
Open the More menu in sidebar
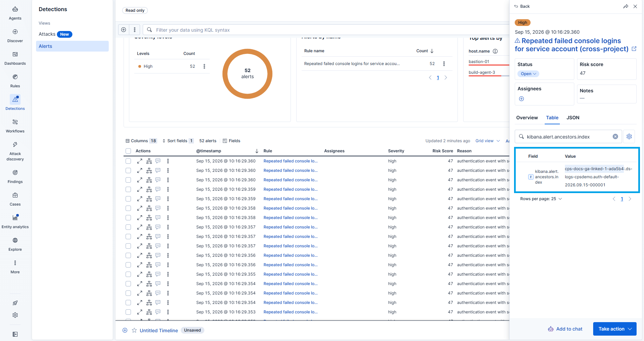15,267
